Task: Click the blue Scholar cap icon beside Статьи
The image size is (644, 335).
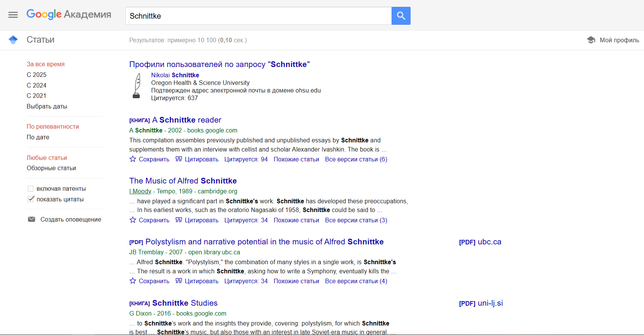Action: (x=13, y=40)
